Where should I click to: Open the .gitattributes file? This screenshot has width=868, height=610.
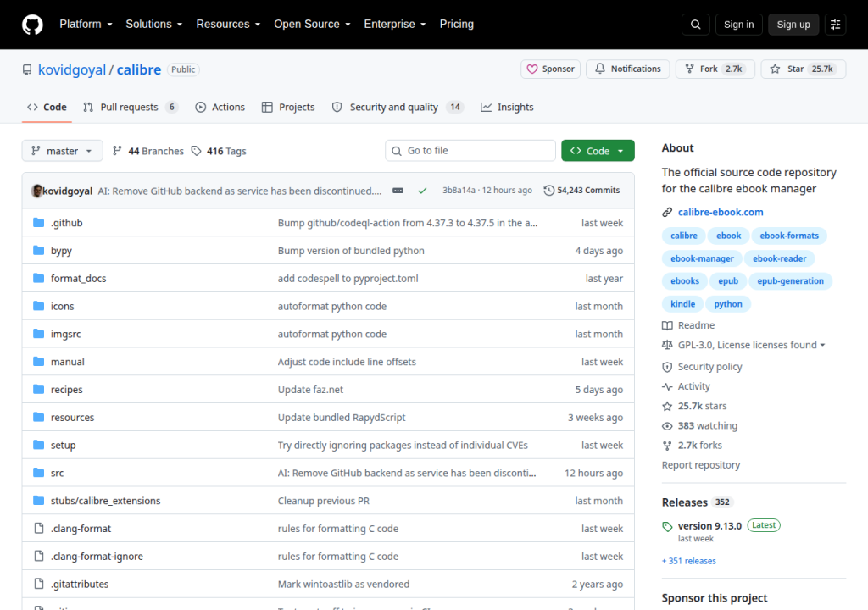coord(80,584)
